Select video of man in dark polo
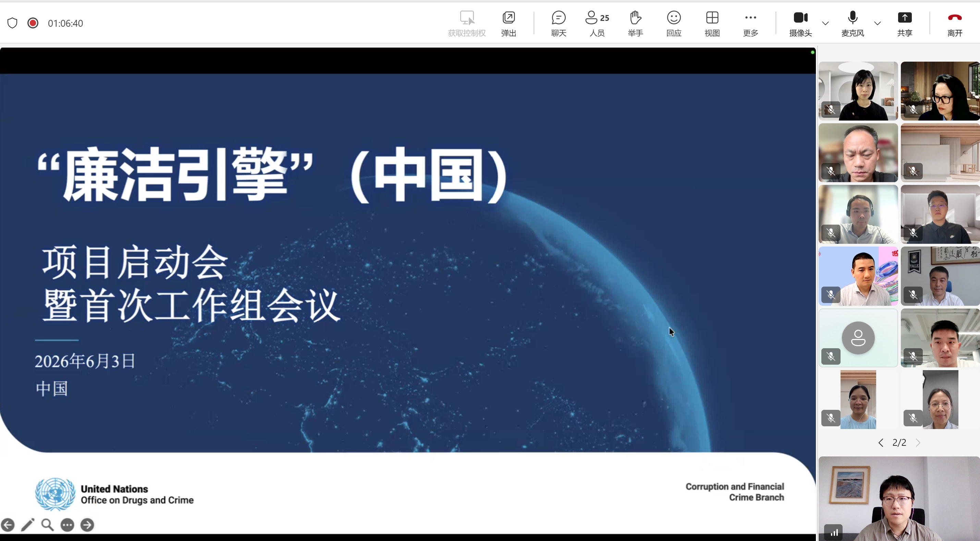The width and height of the screenshot is (980, 541). click(x=941, y=214)
